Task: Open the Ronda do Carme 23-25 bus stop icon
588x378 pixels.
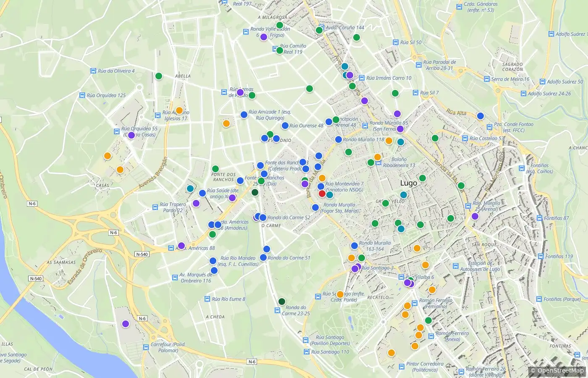Action: click(x=277, y=310)
